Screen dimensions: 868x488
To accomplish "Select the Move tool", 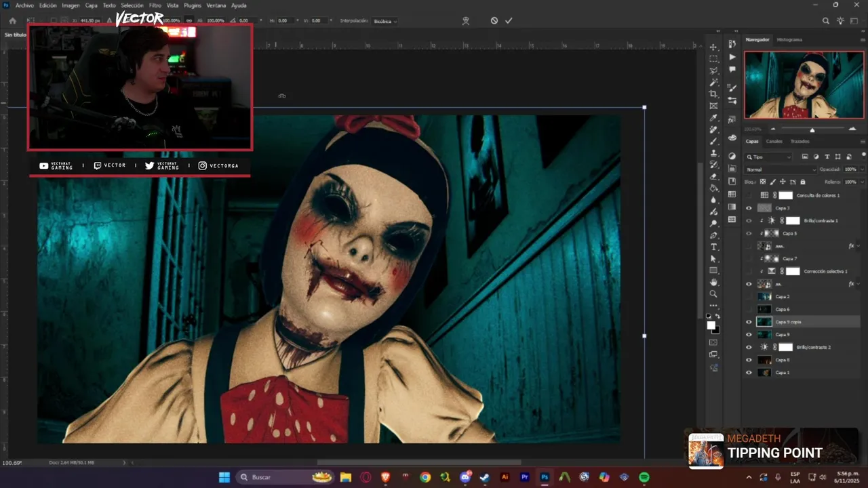I will tap(713, 47).
